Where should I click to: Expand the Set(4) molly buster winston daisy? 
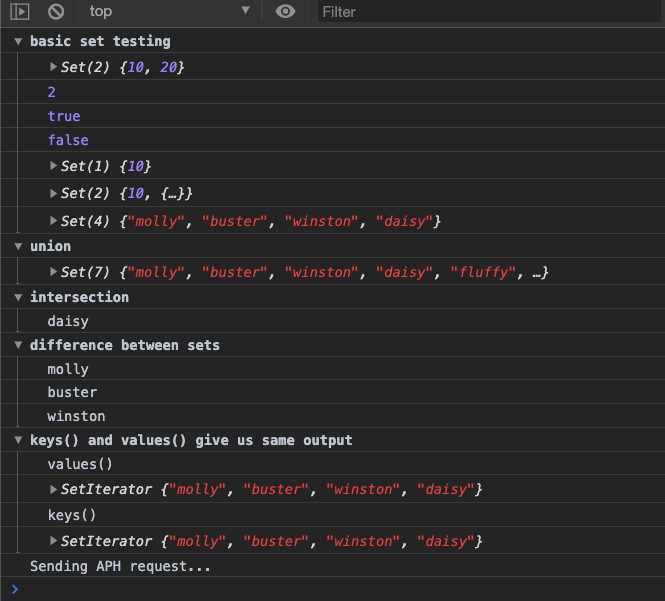[x=53, y=221]
